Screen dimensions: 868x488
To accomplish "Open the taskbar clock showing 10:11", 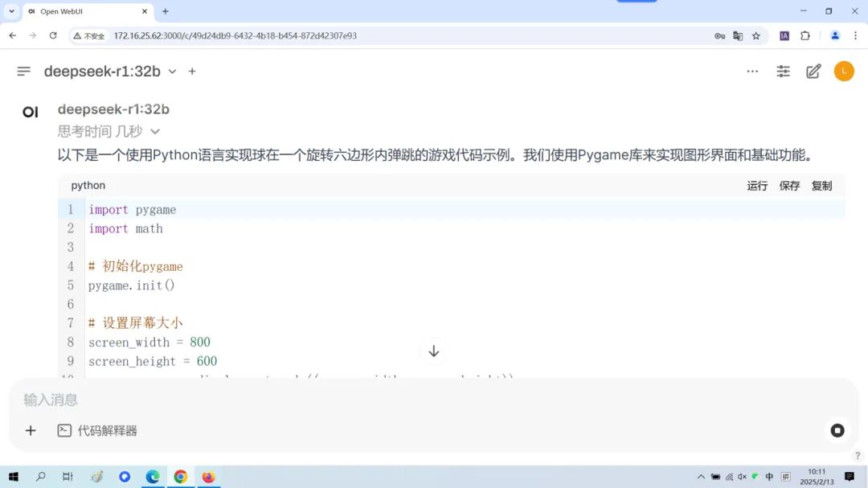I will (x=817, y=477).
